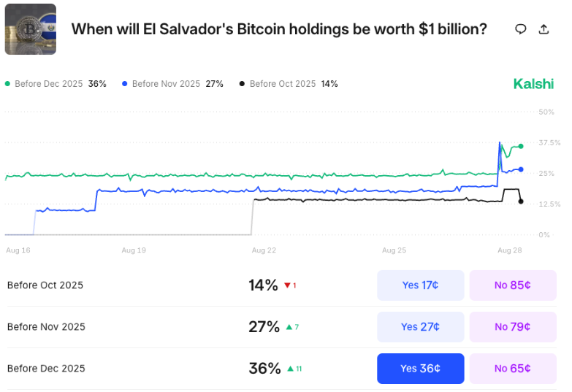Click the Aug 22 date on chart axis
Viewport: 572px width, 392px height.
[x=264, y=250]
